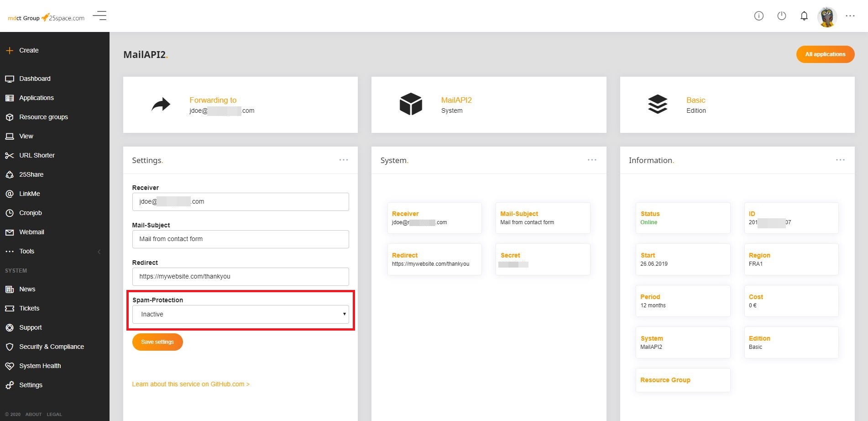Click the System Health heart icon
Screen dimensions: 868x421
(x=10, y=366)
